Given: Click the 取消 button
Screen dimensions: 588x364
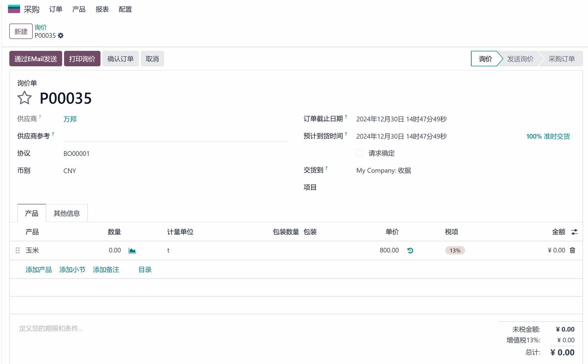Looking at the screenshot, I should [152, 59].
